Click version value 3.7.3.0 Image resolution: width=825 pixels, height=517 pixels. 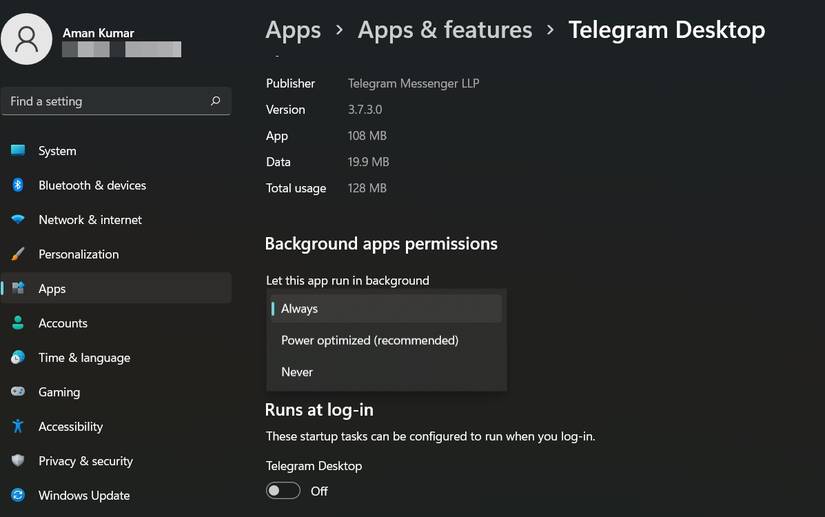point(365,109)
